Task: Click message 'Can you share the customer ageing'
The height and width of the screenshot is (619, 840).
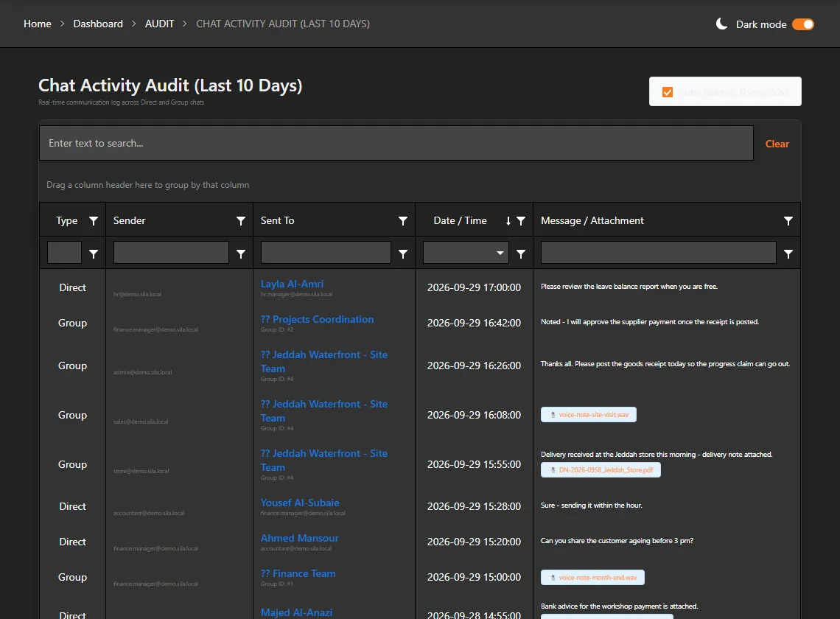Action: click(x=617, y=541)
